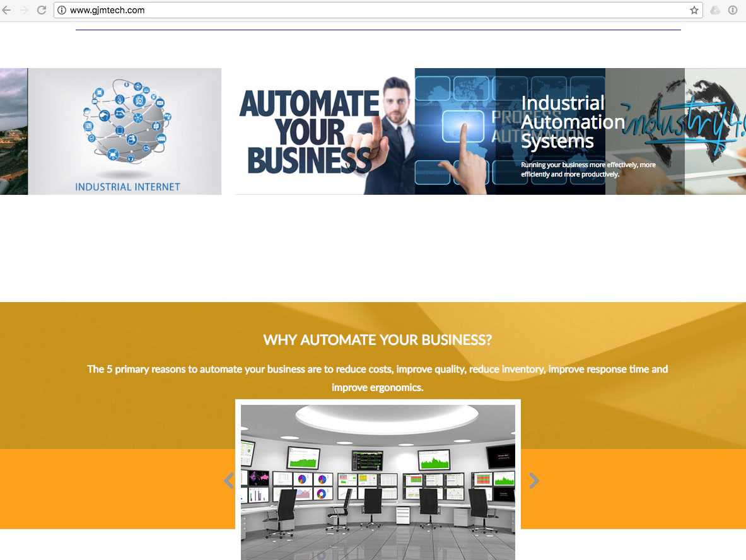Go to previous slide with left chevron
Viewport: 746px width, 560px height.
[x=229, y=481]
